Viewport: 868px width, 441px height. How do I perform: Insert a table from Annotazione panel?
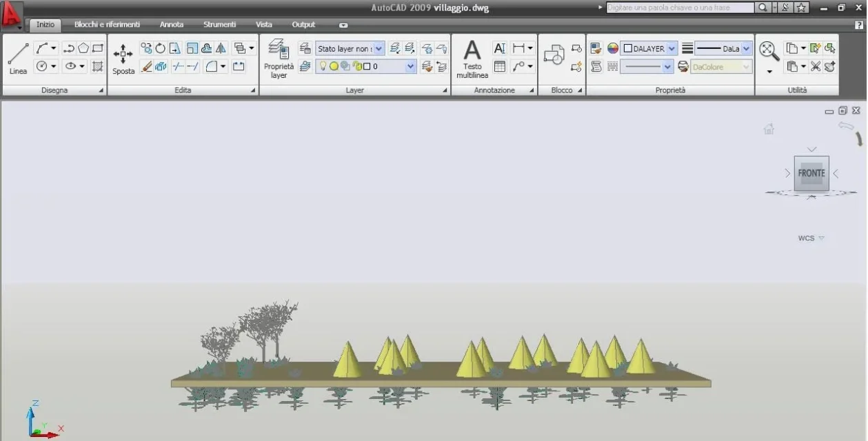(500, 66)
